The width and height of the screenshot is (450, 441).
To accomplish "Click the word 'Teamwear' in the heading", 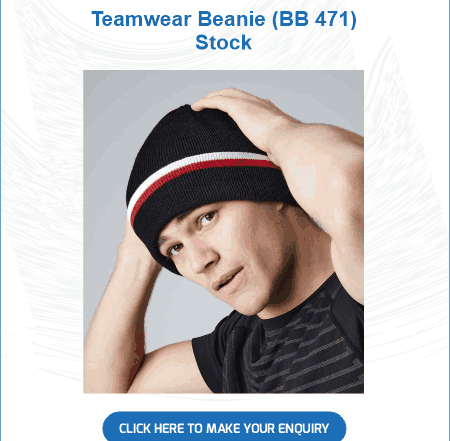I will click(141, 19).
